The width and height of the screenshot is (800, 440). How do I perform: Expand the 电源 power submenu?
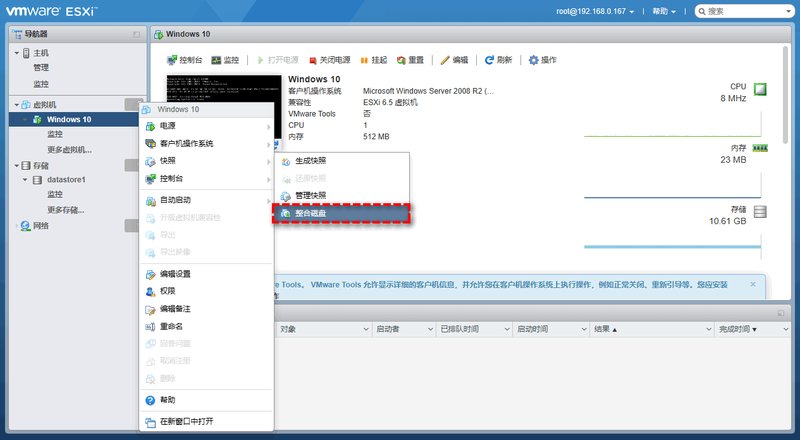[x=207, y=126]
